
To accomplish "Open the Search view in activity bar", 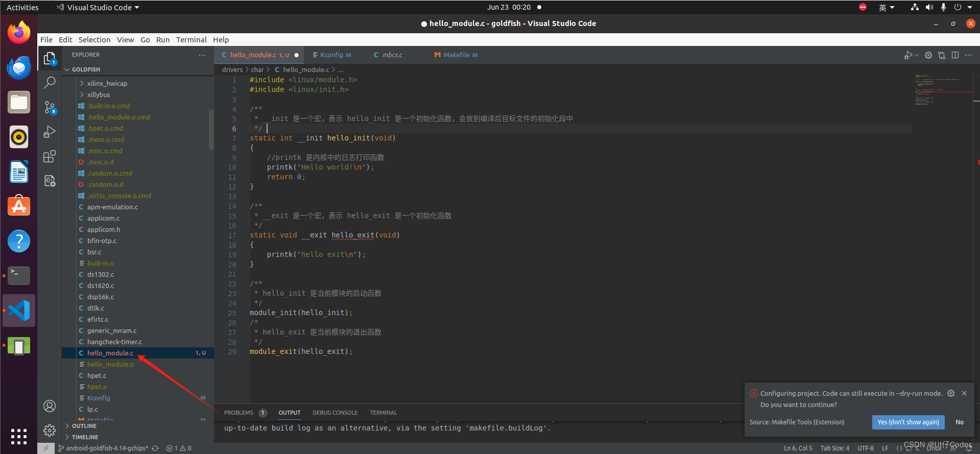I will click(x=50, y=82).
